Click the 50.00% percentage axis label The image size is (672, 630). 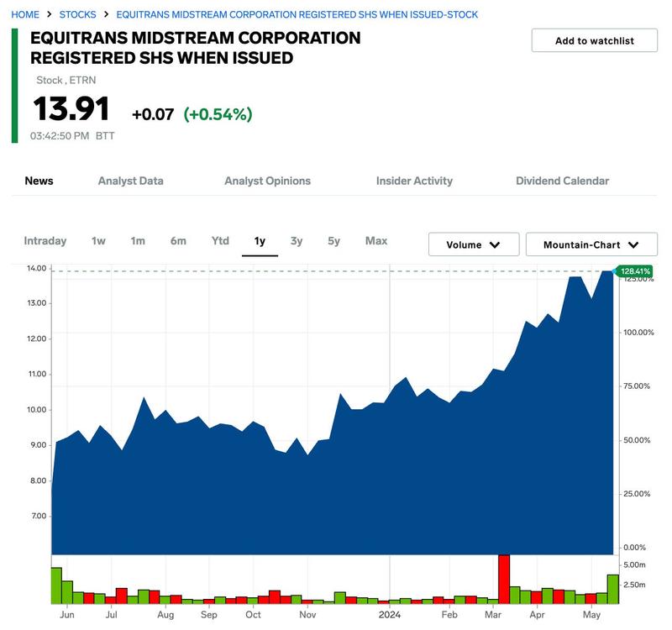pyautogui.click(x=637, y=440)
